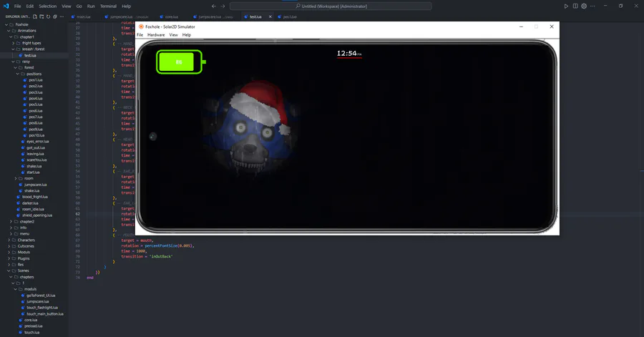
Task: Open the Run menu
Action: coord(91,6)
